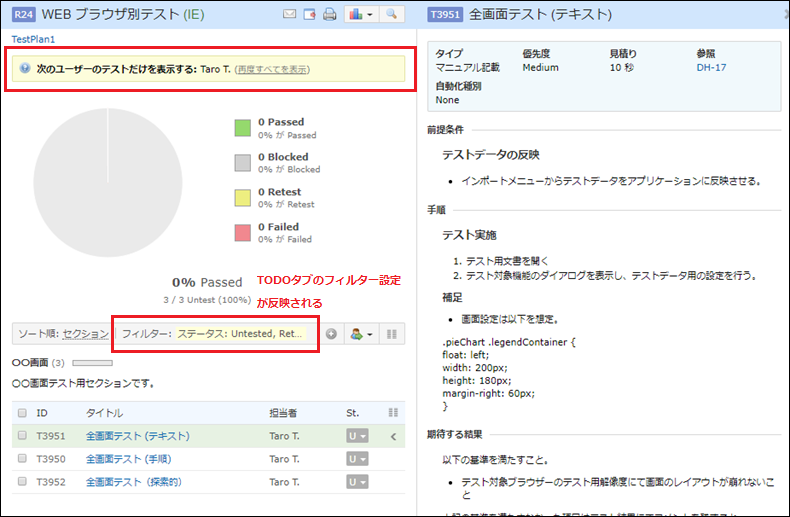The width and height of the screenshot is (790, 517).
Task: Check the checkbox for test T3950
Action: click(x=22, y=458)
